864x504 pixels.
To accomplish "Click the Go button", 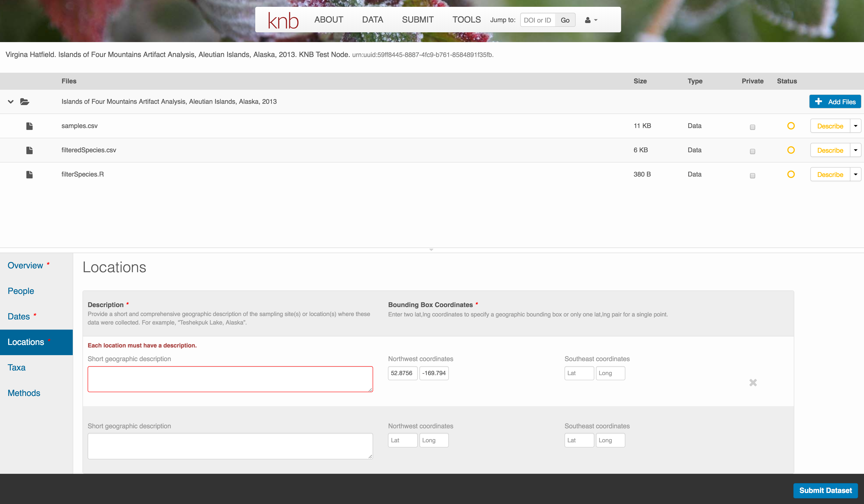I will (x=565, y=20).
